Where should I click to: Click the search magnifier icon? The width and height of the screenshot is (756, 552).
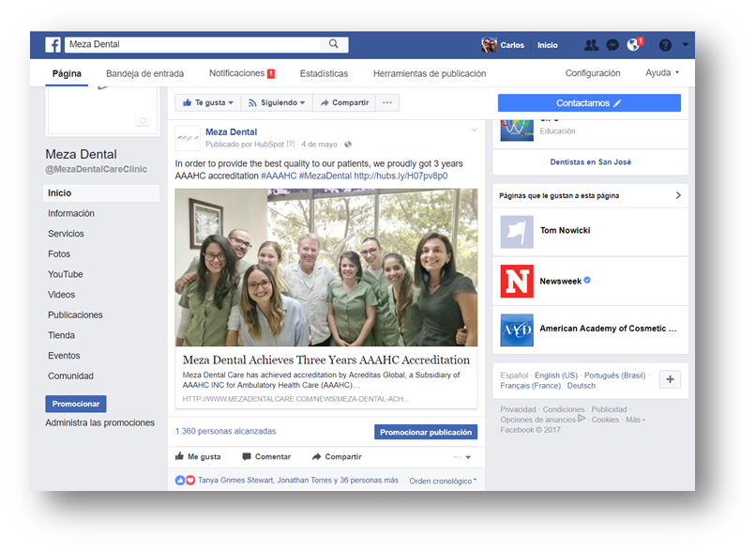(x=334, y=44)
